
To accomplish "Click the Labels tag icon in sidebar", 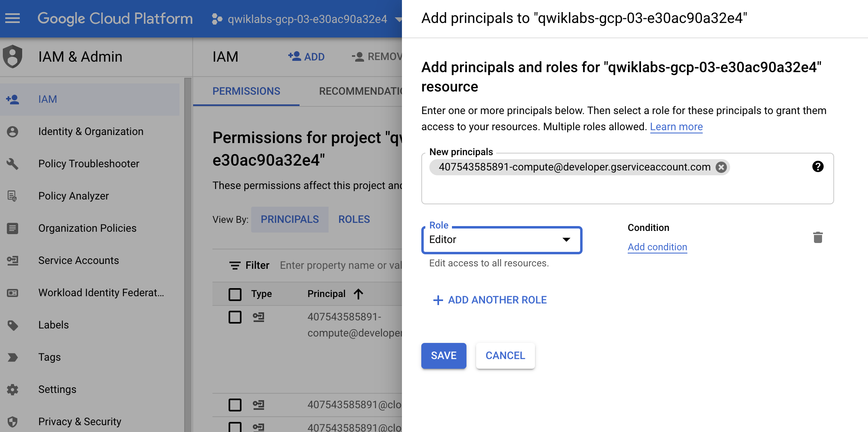I will [x=13, y=325].
